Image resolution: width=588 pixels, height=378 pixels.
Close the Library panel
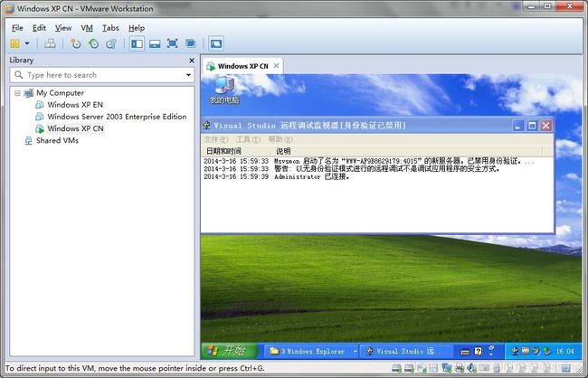point(191,61)
